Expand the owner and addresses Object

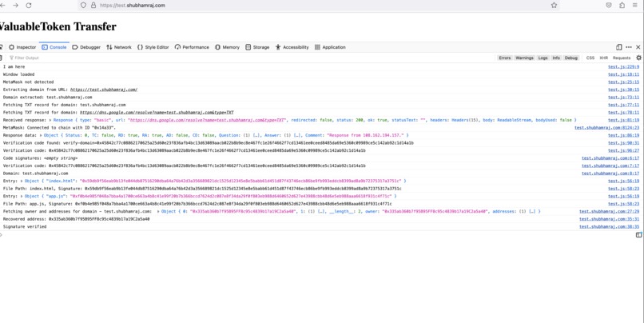pos(158,212)
